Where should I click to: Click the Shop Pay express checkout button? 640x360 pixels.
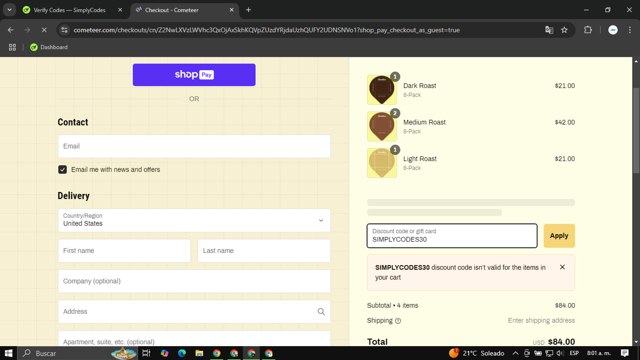[x=194, y=75]
